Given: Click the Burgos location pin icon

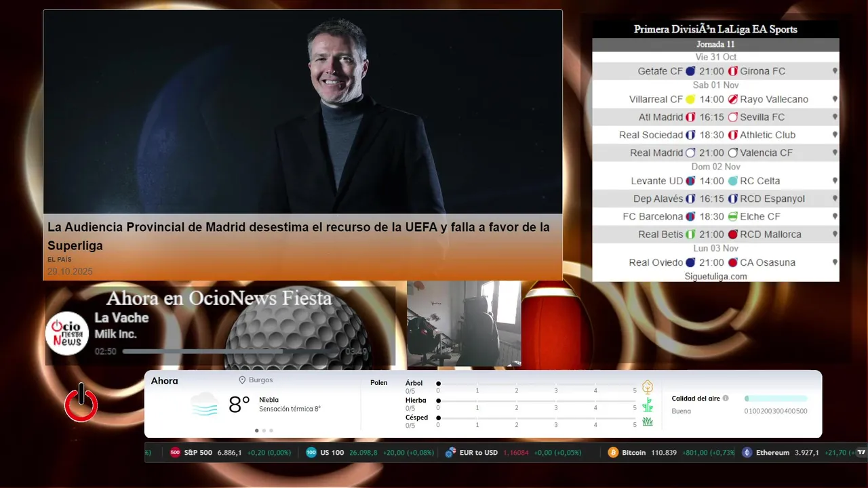Looking at the screenshot, I should [242, 380].
